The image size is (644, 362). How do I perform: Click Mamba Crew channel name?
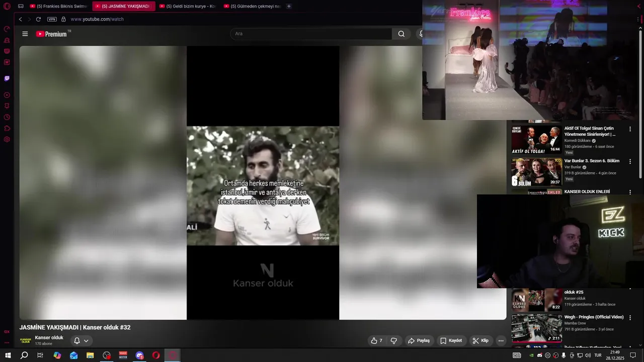click(575, 323)
